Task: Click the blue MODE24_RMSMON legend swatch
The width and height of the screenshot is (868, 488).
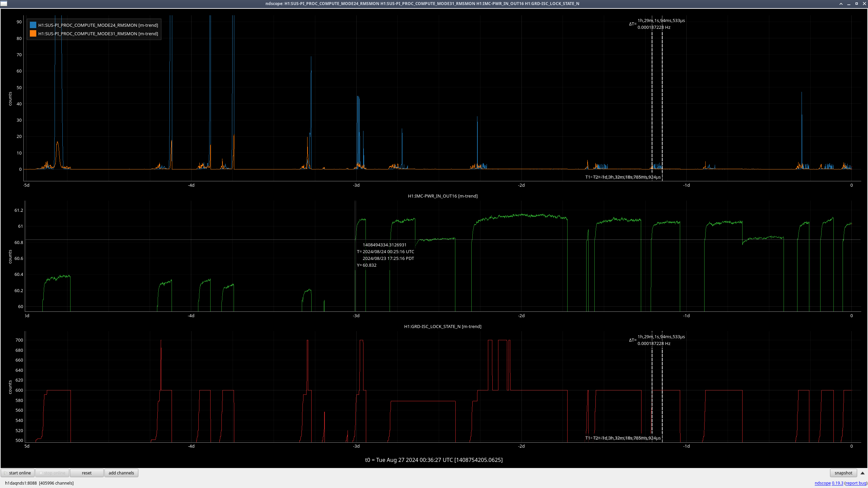Action: point(33,25)
